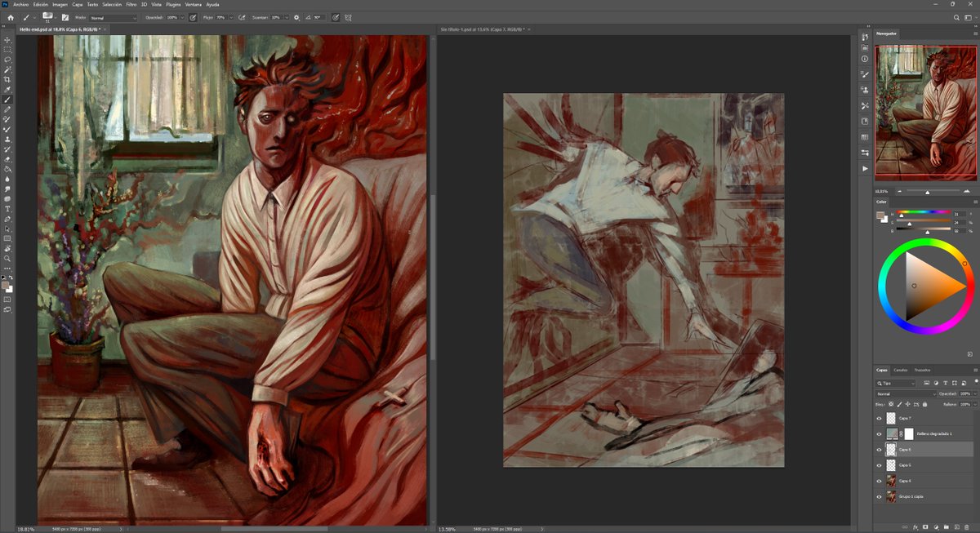Hide the Capa 4 layer
Viewport: 980px width, 533px height.
pyautogui.click(x=880, y=481)
